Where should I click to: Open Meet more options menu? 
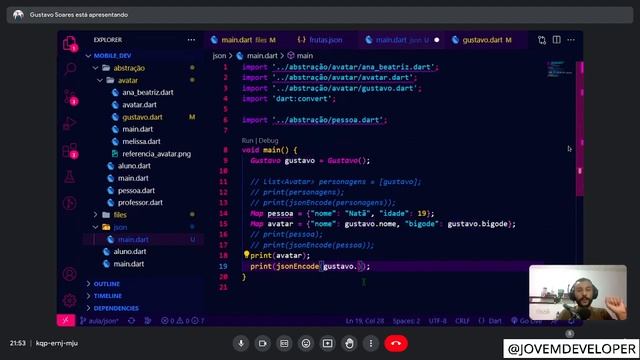click(x=371, y=344)
